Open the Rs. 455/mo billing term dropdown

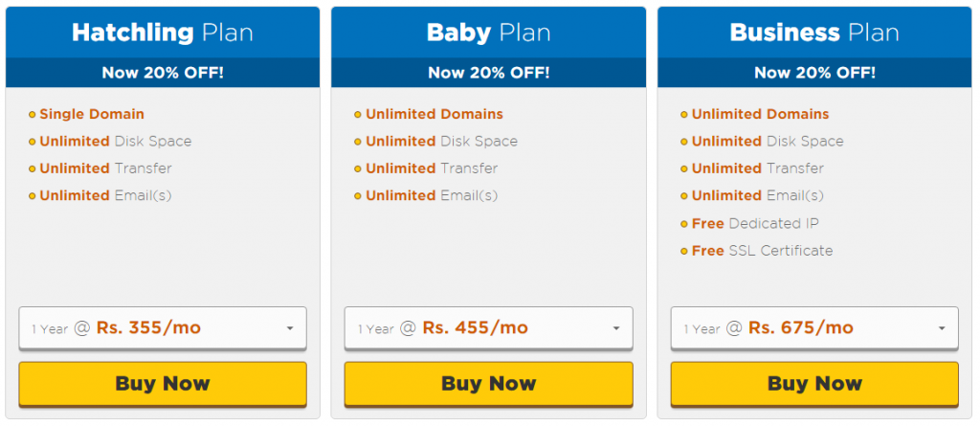pos(489,327)
